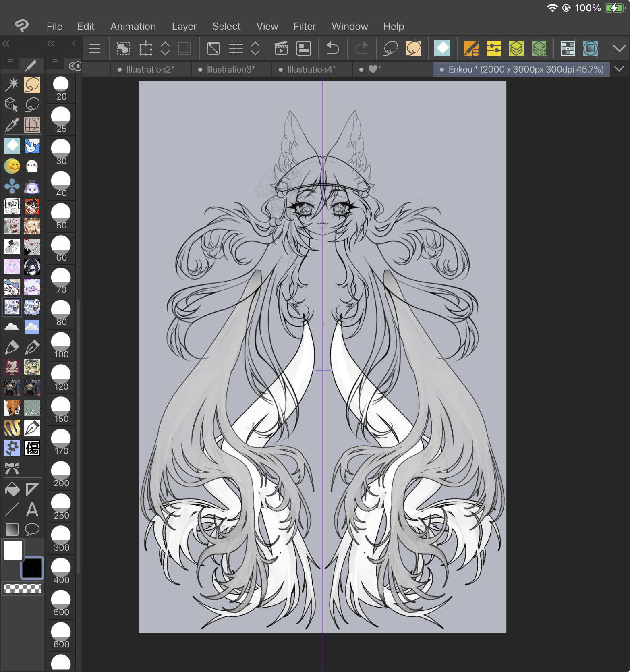The height and width of the screenshot is (672, 630).
Task: Select the Gradient tool in tool palette
Action: click(12, 529)
